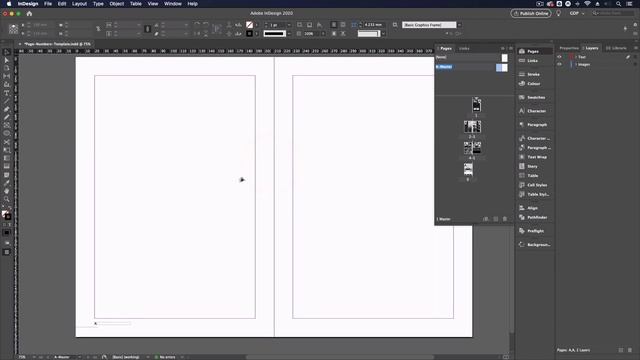Open the Paragraph panel from the dock
This screenshot has width=640, height=360.
point(533,125)
